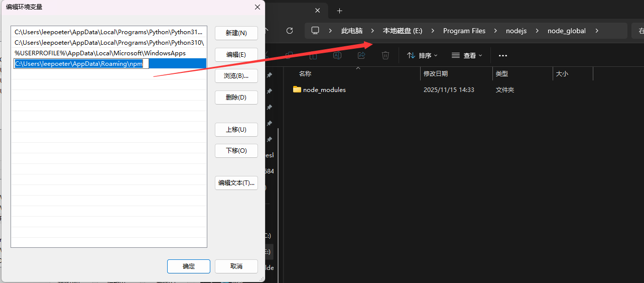Expand the chevron after node_global in path

[597, 31]
